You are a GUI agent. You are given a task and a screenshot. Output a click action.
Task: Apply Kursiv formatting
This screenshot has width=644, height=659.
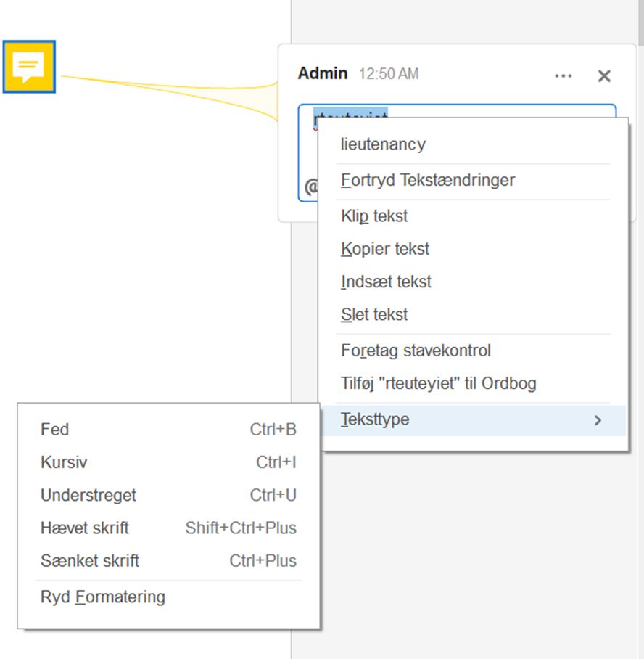(x=64, y=462)
